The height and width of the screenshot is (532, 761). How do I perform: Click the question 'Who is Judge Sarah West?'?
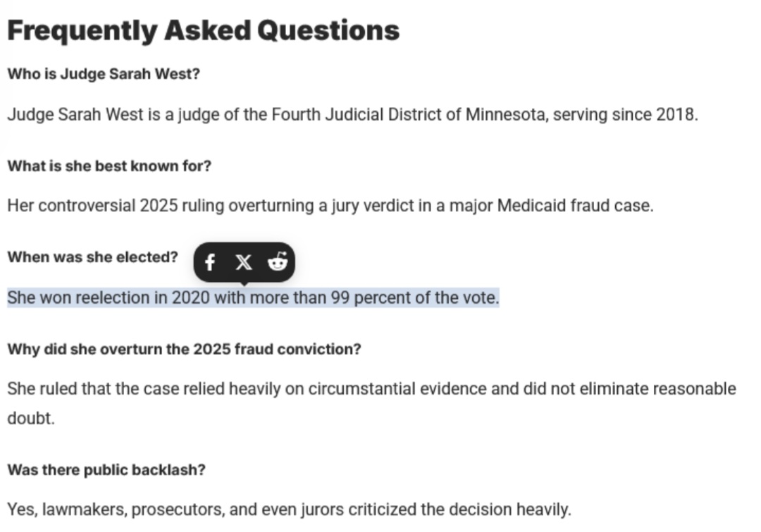click(x=104, y=74)
